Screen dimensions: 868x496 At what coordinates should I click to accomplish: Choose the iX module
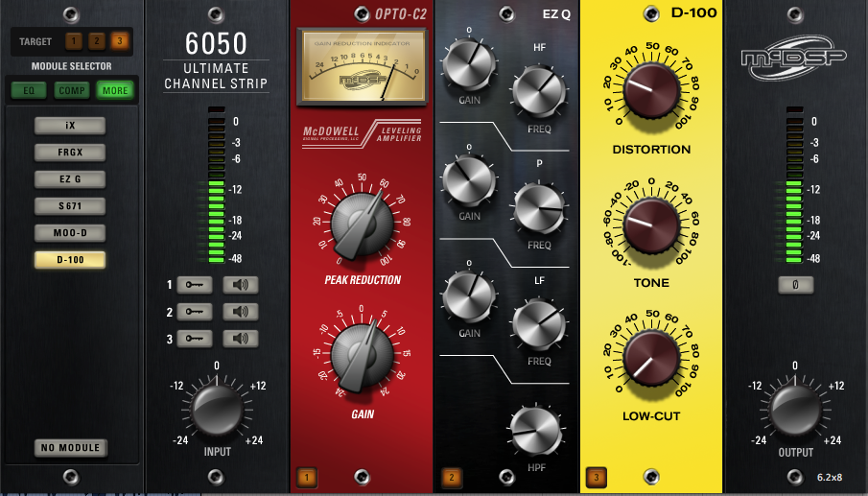pyautogui.click(x=70, y=126)
